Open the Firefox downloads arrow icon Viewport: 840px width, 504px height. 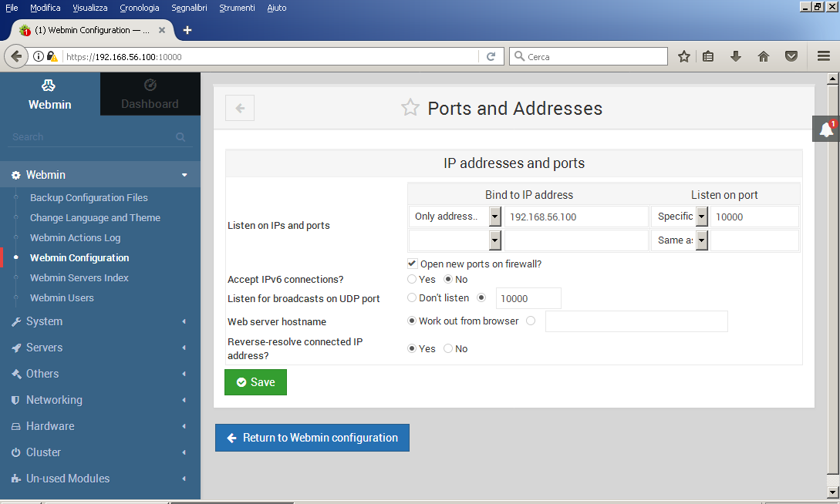coord(736,56)
